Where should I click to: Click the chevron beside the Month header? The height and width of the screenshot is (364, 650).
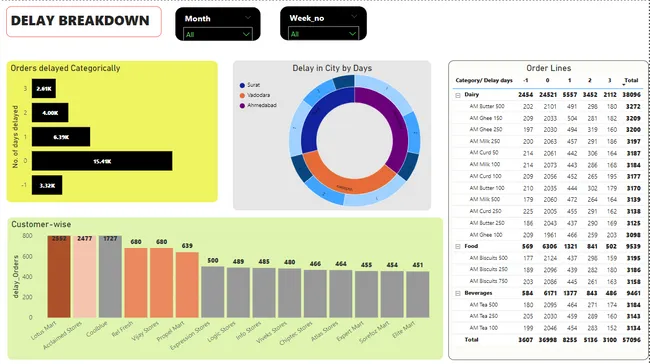[248, 17]
